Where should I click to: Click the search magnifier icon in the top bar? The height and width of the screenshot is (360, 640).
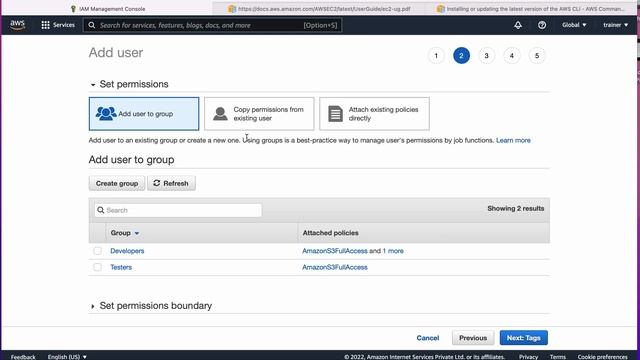92,25
